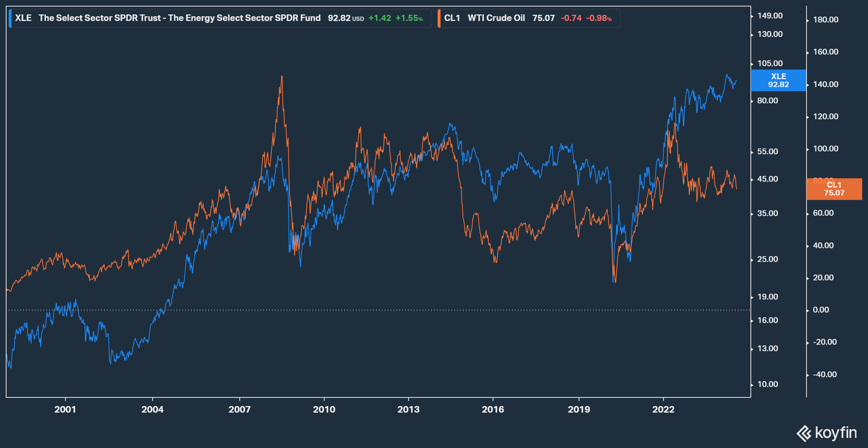Click the orange CL1 price tag on axis
Screen dimensions: 868x448
[x=834, y=189]
